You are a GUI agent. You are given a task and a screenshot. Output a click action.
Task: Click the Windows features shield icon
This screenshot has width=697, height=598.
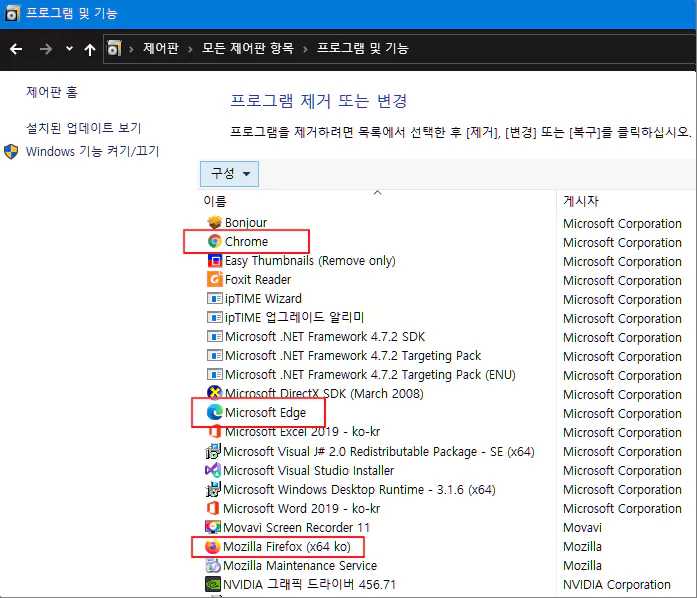[x=11, y=152]
